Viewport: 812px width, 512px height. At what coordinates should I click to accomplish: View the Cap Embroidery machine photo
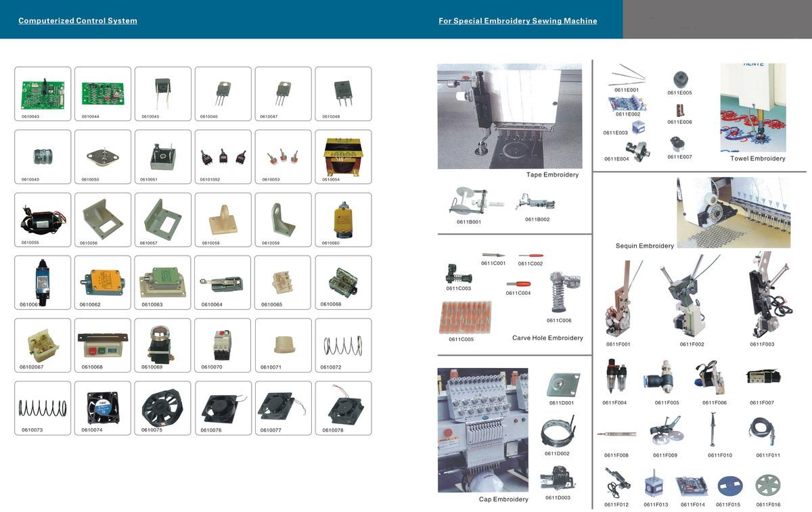point(482,429)
